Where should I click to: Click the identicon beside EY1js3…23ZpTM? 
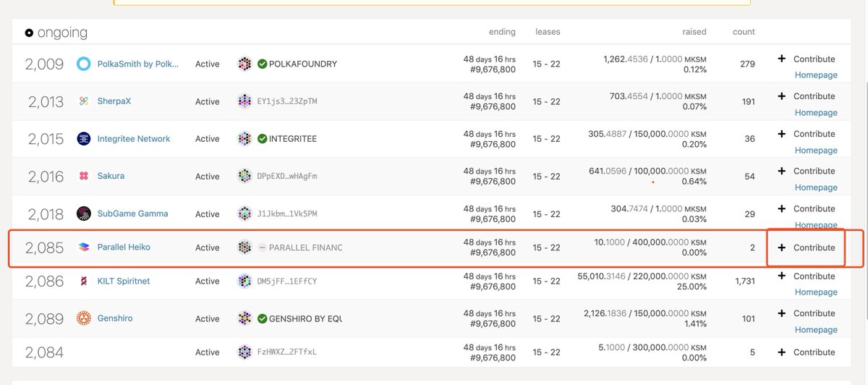245,101
